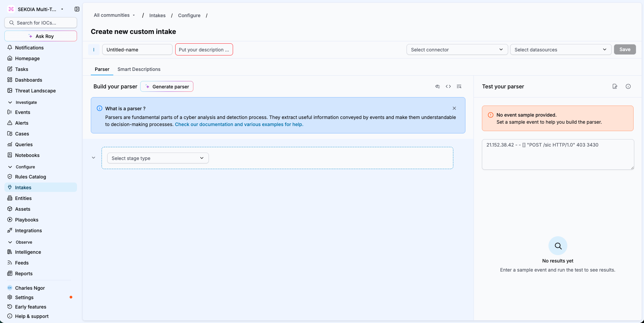
Task: Open Charles Ngor profile
Action: [30, 288]
